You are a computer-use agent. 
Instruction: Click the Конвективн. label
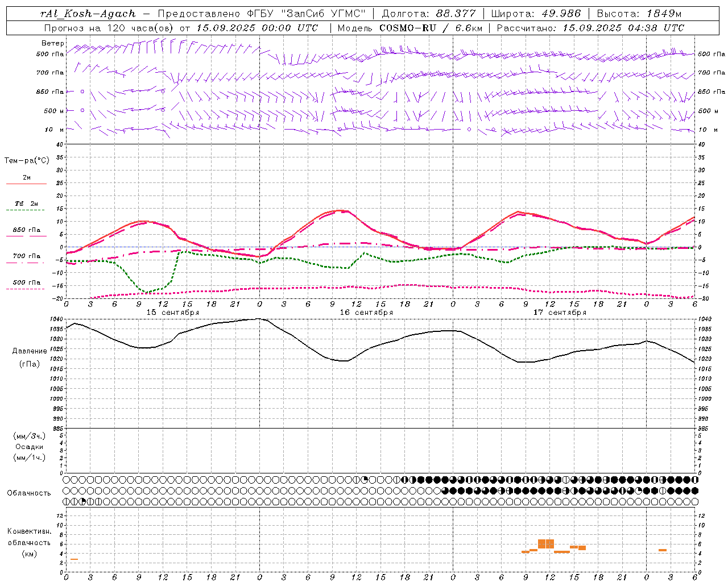30,531
